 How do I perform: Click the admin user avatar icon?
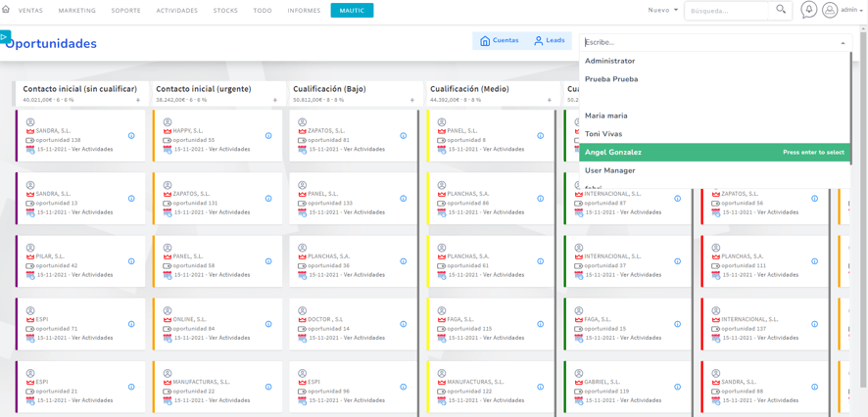(x=830, y=10)
